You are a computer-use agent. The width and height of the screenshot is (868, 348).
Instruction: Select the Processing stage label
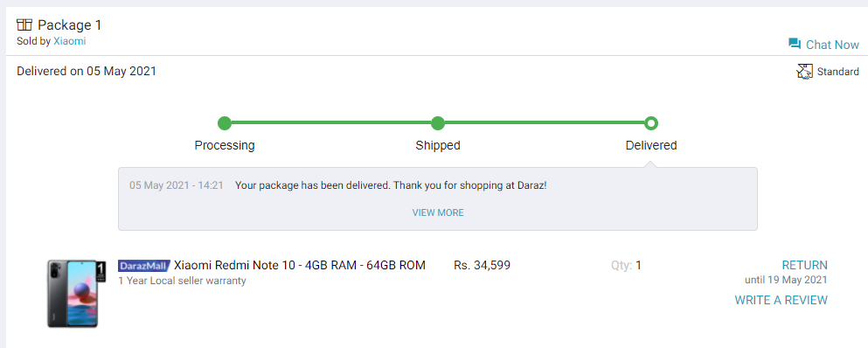coord(225,145)
